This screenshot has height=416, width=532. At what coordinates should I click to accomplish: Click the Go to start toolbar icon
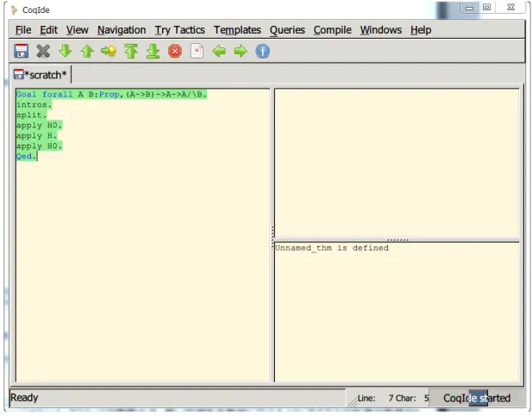(131, 51)
